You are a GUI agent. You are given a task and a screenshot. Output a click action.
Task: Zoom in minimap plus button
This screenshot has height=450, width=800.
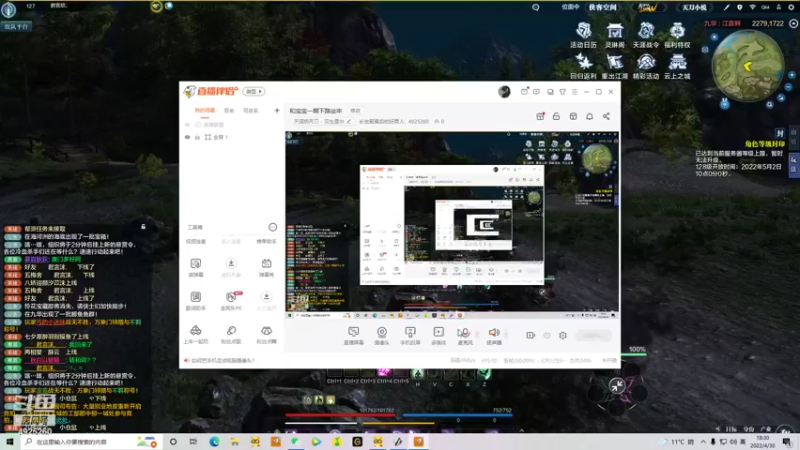pyautogui.click(x=791, y=75)
